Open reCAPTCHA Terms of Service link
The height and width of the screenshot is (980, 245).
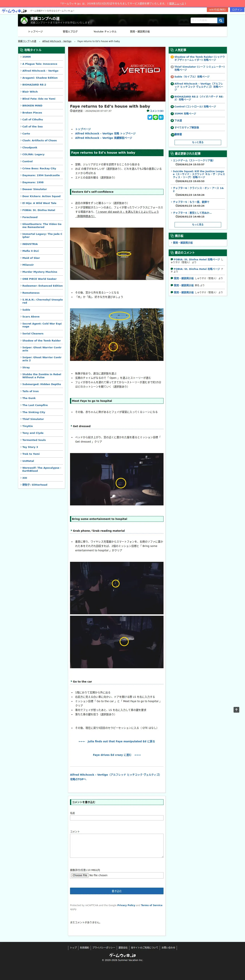152,905
